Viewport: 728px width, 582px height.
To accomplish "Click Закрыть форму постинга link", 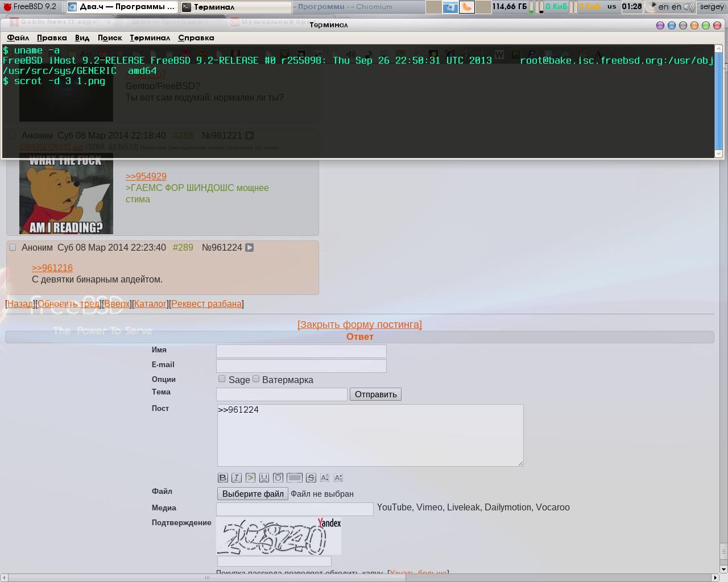I will 359,325.
